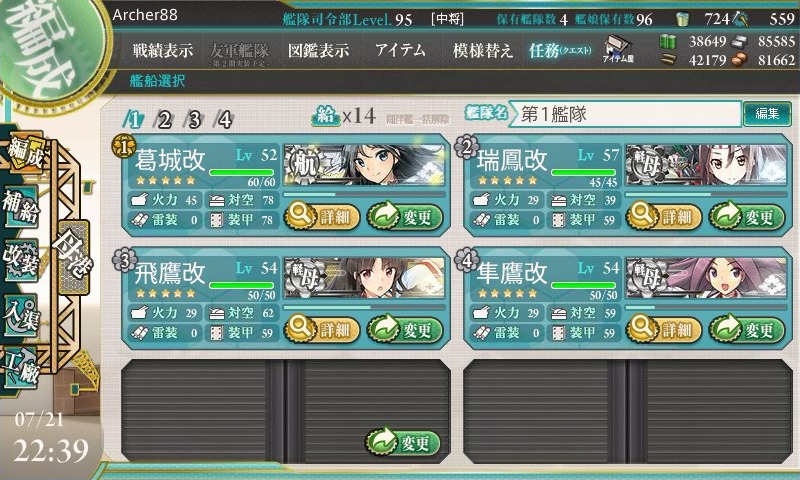Switch to fleet tab 4

coord(224,120)
